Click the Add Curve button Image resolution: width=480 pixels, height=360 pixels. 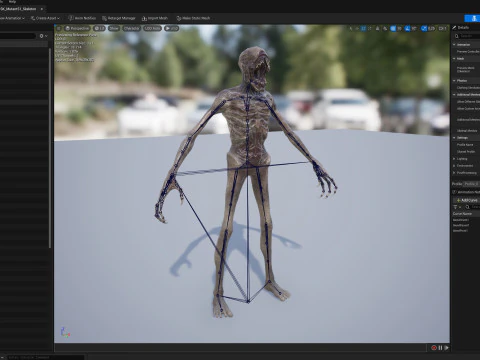467,200
